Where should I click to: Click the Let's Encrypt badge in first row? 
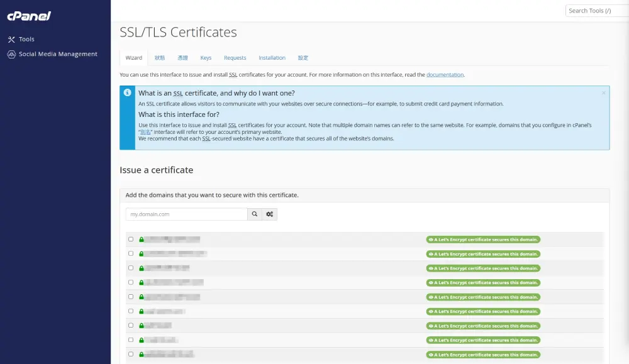483,240
